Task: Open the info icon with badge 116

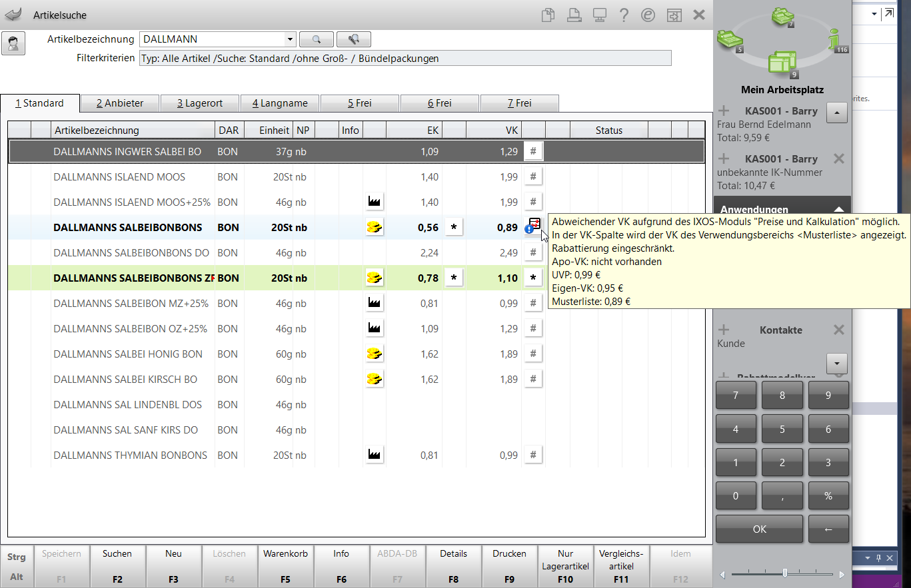Action: point(838,40)
